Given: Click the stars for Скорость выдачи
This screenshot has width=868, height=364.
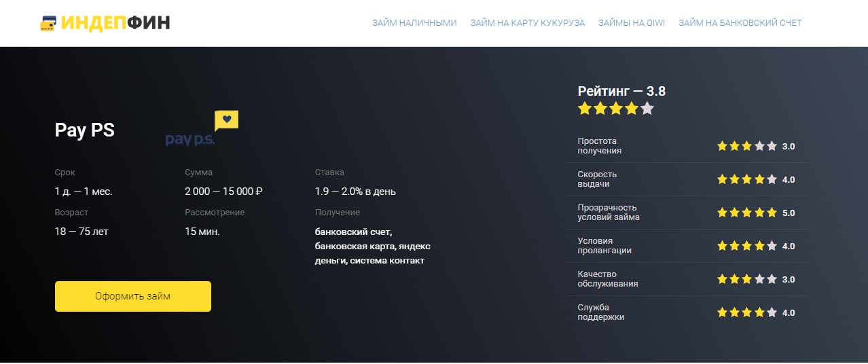Looking at the screenshot, I should [x=747, y=179].
